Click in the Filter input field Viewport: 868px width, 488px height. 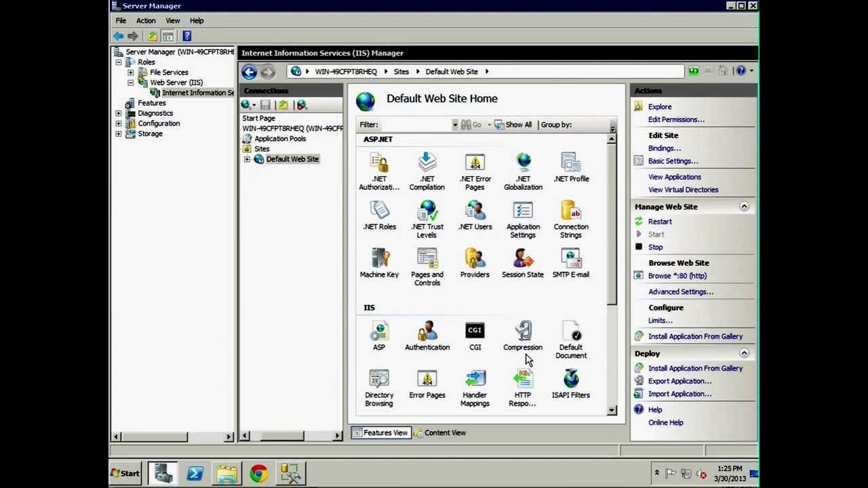click(416, 125)
